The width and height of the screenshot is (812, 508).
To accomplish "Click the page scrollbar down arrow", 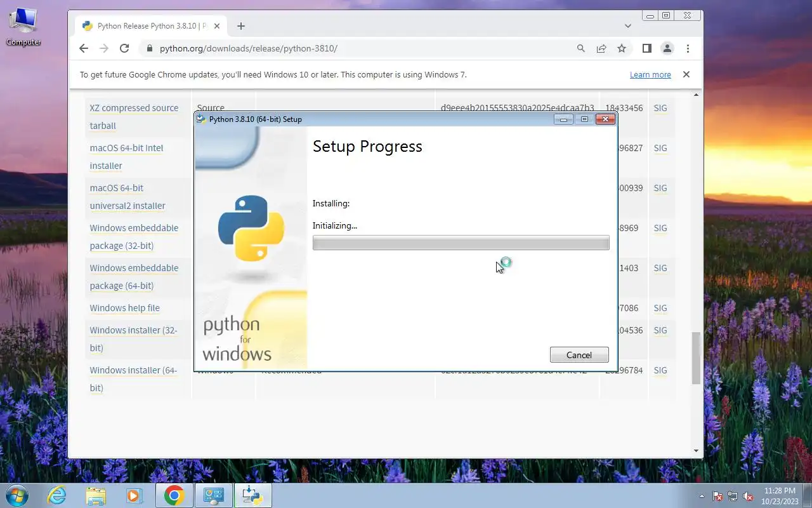I will coord(696,451).
